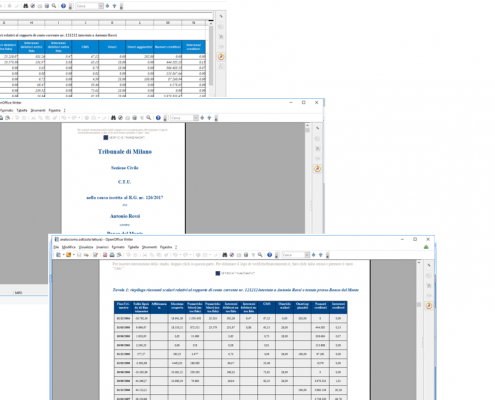Open Tabella menu in middle Writer window
This screenshot has height=400, width=495.
click(22, 110)
